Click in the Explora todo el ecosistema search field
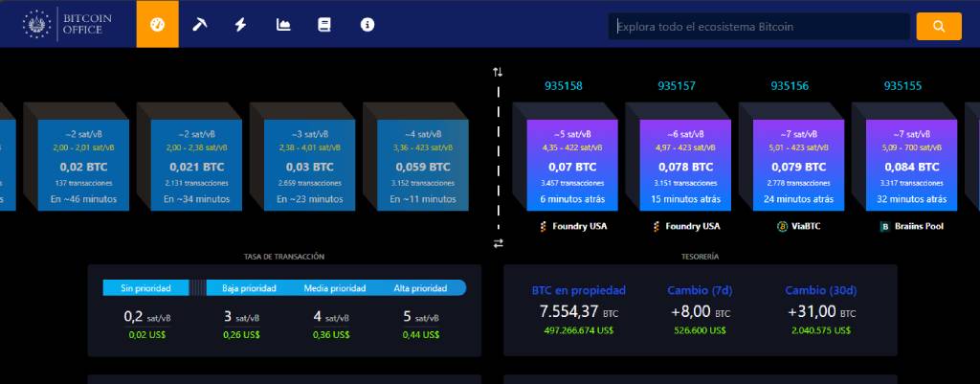Screen dimensions: 980x384 pos(759,26)
